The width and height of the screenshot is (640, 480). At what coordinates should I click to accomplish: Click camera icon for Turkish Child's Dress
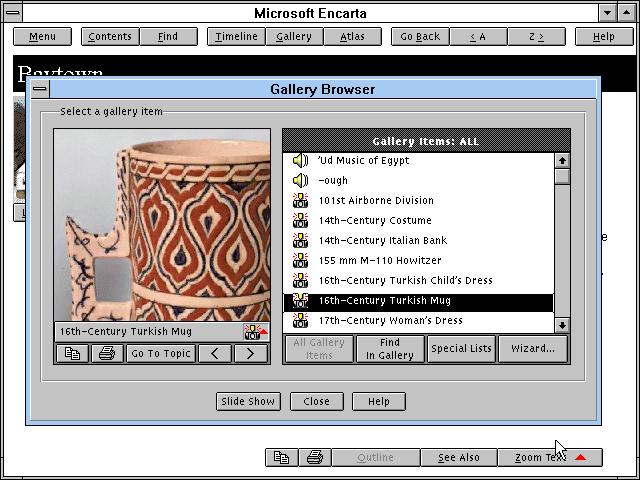301,280
